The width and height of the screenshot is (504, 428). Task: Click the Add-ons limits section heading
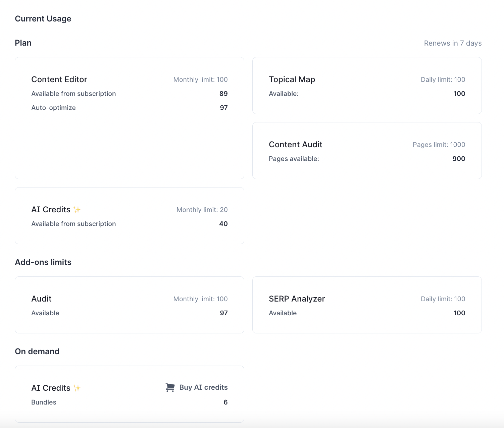point(43,262)
